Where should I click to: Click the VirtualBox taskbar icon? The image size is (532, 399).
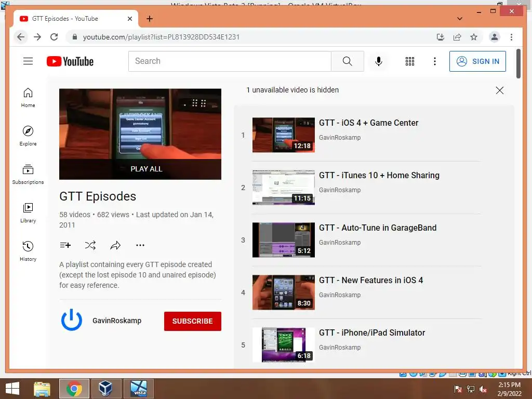pos(106,389)
